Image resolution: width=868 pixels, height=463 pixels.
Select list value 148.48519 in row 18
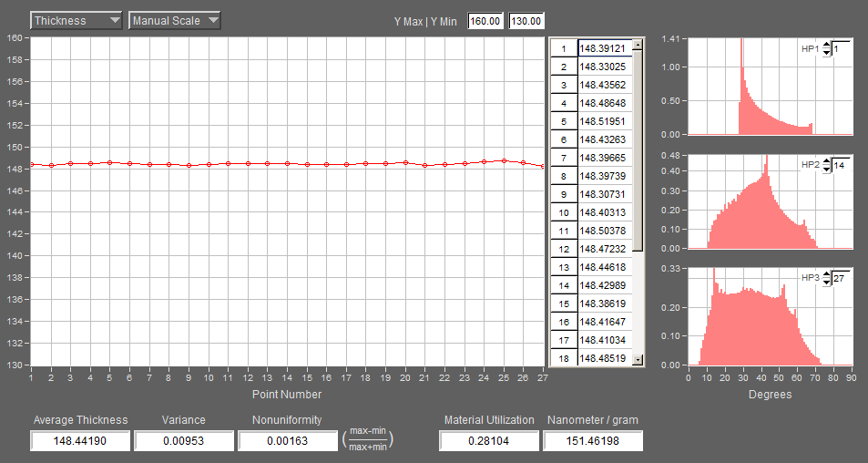pyautogui.click(x=605, y=358)
